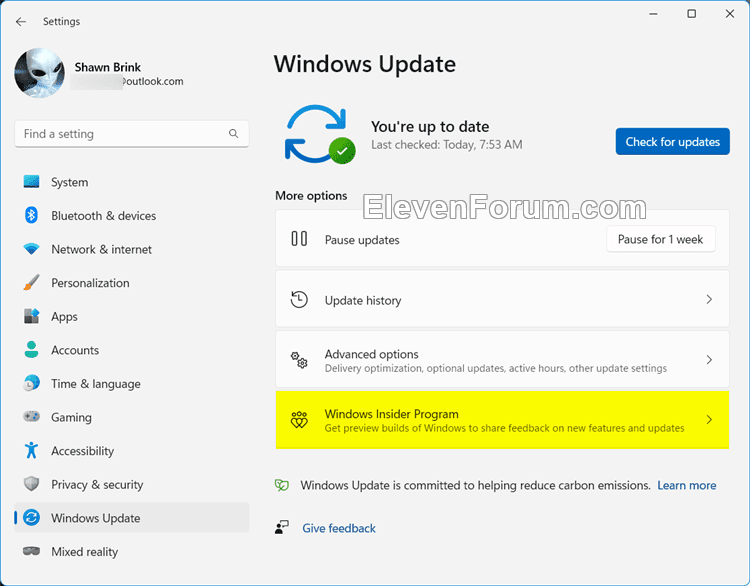Click the Time & language globe icon
This screenshot has width=750, height=586.
32,383
